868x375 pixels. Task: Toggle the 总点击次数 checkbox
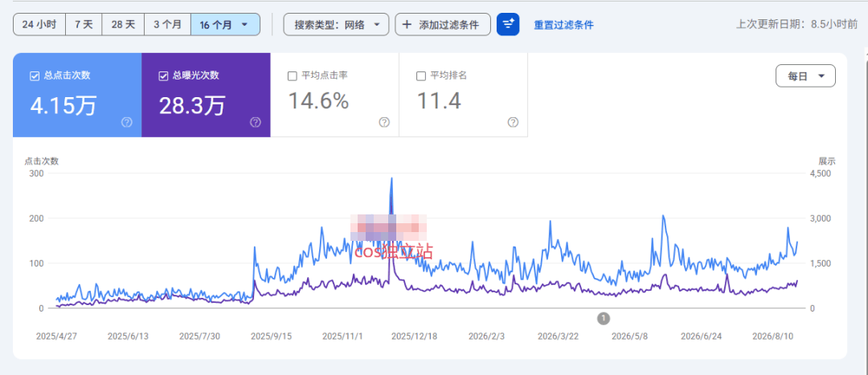coord(35,76)
